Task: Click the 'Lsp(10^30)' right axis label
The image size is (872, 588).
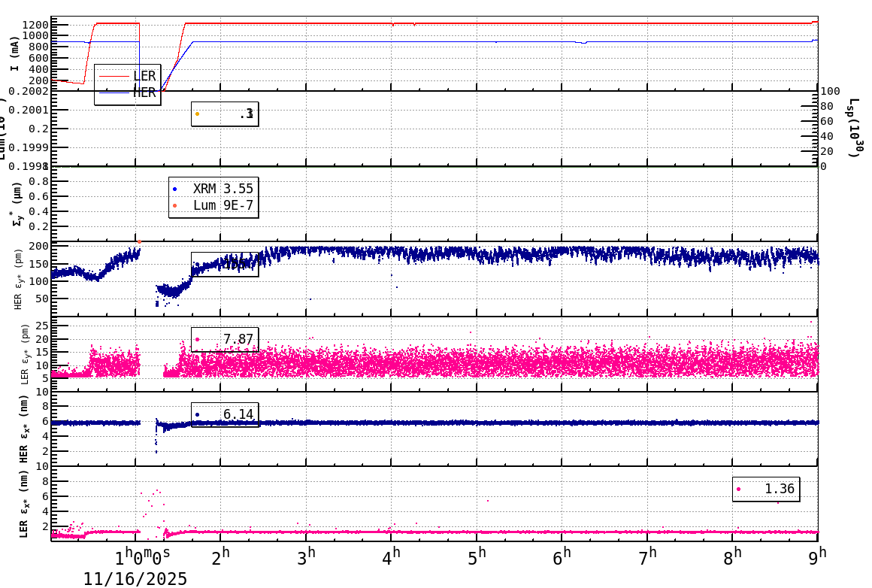Action: point(855,128)
